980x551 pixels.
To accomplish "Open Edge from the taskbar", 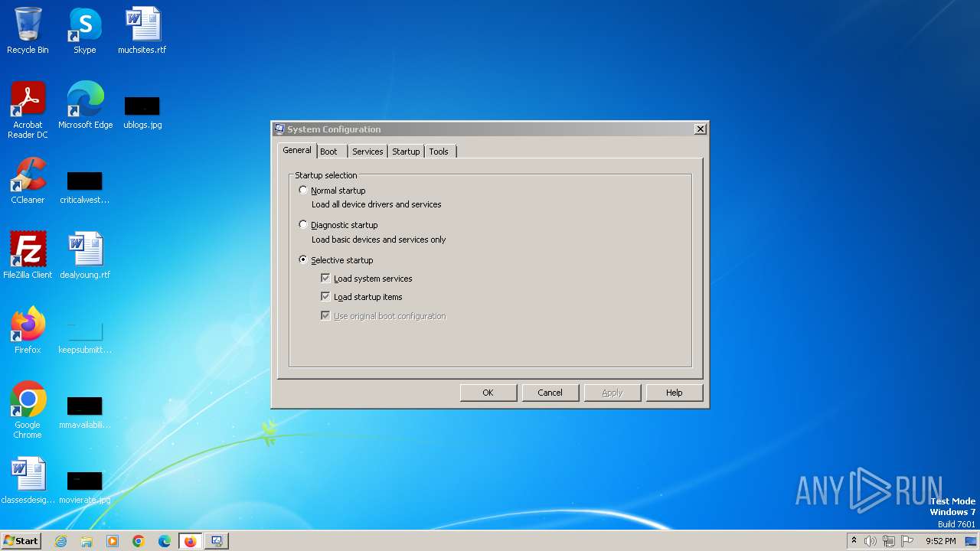I will point(165,541).
